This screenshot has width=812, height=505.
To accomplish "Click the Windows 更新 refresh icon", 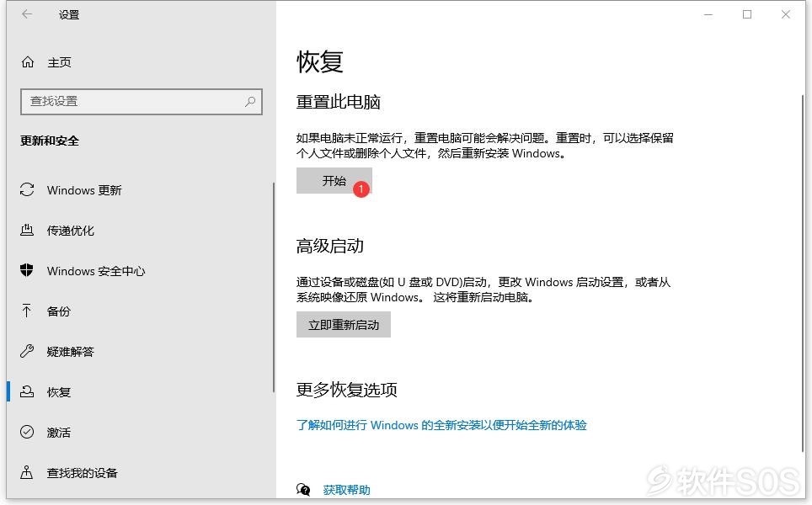I will 27,190.
